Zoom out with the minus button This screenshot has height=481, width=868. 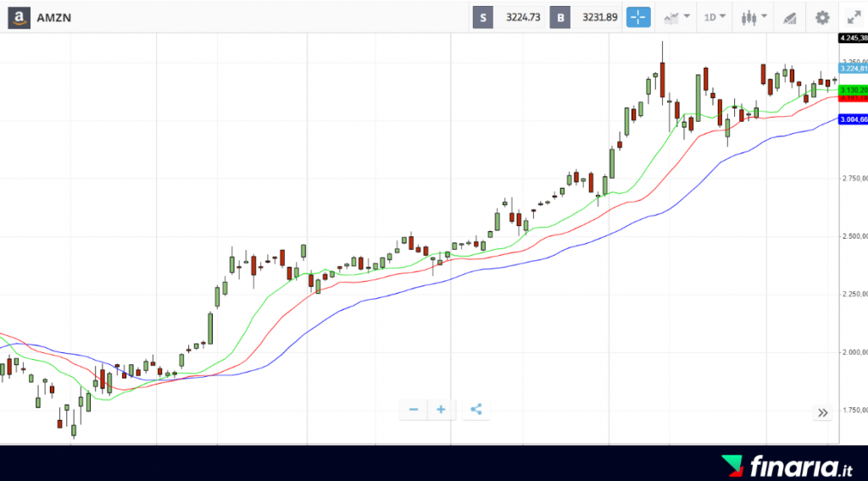pyautogui.click(x=413, y=410)
